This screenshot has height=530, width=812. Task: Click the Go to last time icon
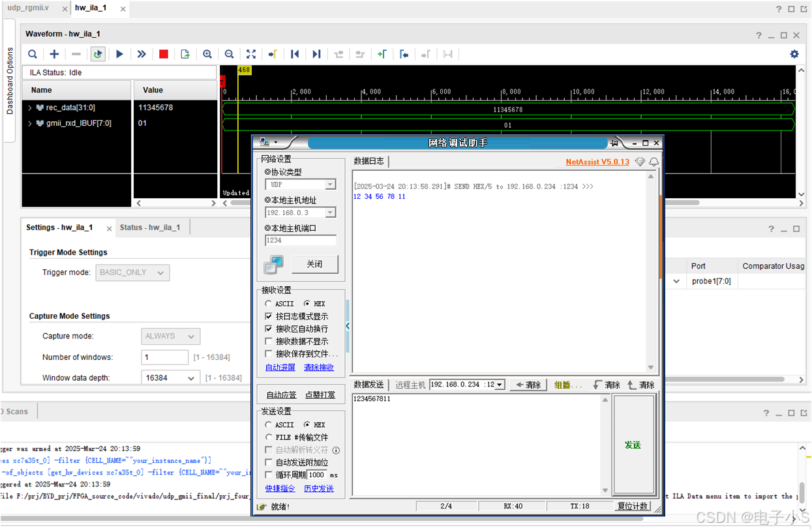click(x=316, y=54)
